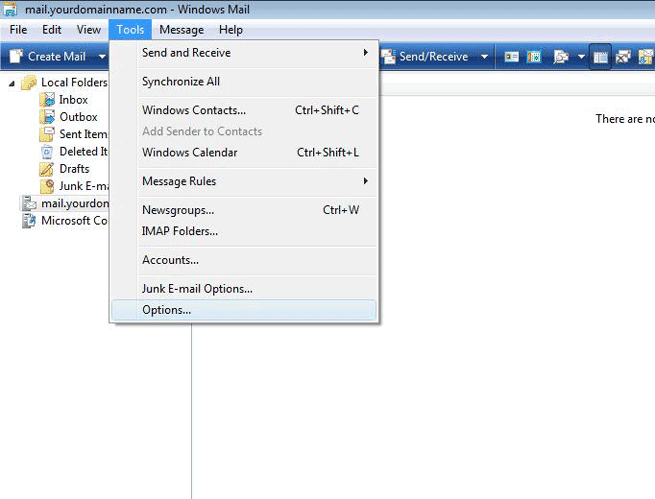
Task: Open the Find dropdown arrow
Action: pyautogui.click(x=581, y=56)
